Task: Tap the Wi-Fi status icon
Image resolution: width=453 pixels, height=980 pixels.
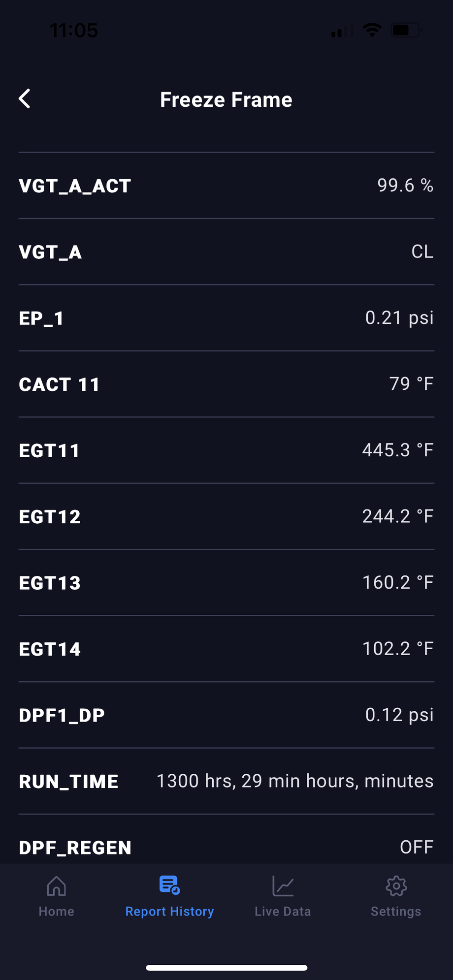Action: tap(372, 31)
